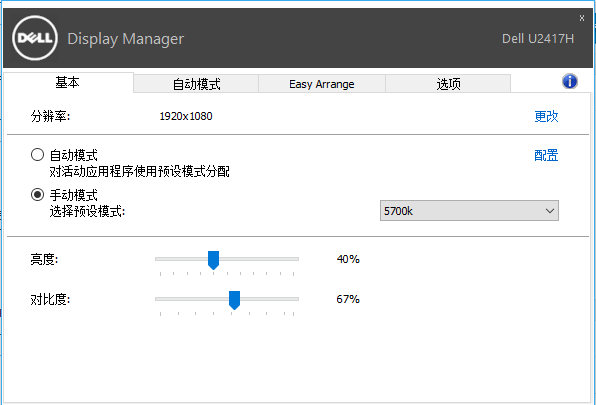Go to the Easy Arrange tab
The image size is (596, 405).
[322, 84]
